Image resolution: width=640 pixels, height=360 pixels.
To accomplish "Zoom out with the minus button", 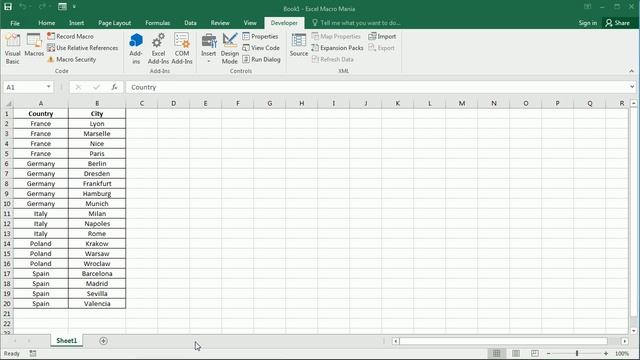I will 548,353.
